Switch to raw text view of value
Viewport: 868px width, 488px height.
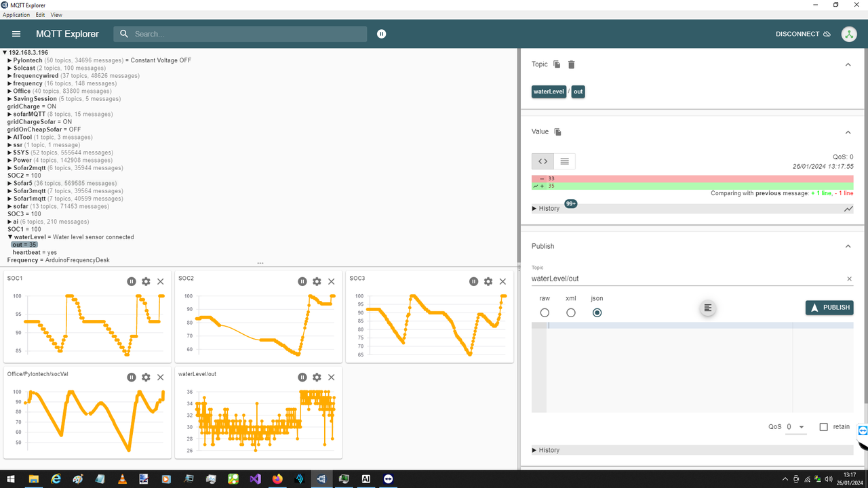564,161
